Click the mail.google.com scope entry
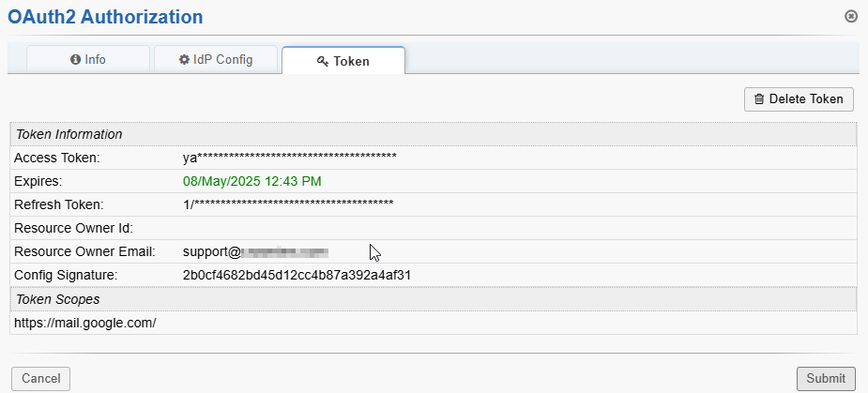Screen dimensions: 868x393 pos(84,323)
